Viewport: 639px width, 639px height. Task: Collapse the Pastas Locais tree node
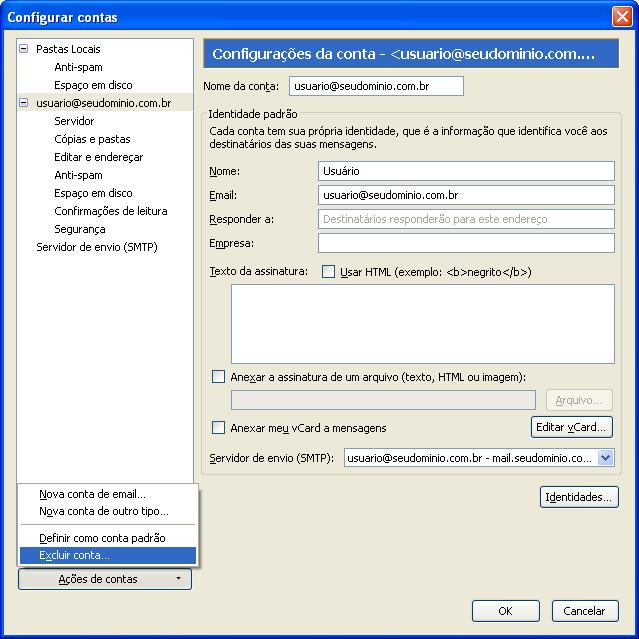pyautogui.click(x=24, y=49)
